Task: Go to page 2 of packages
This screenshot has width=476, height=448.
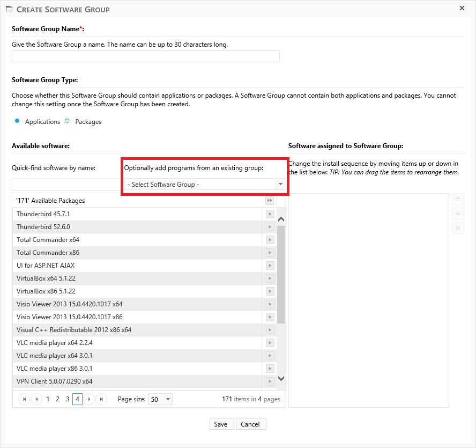Action: pos(57,399)
